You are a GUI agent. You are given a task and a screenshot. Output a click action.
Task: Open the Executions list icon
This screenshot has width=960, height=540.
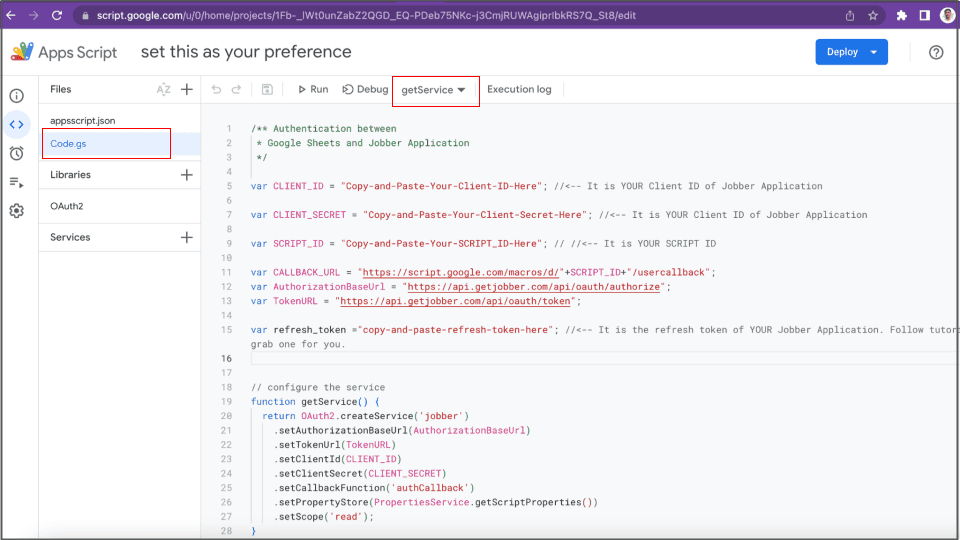(x=17, y=182)
